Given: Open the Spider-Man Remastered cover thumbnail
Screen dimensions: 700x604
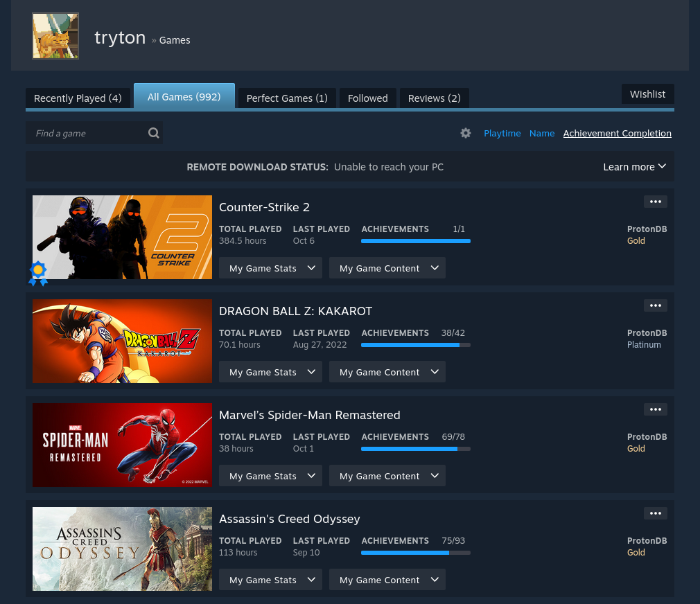Looking at the screenshot, I should pos(122,445).
